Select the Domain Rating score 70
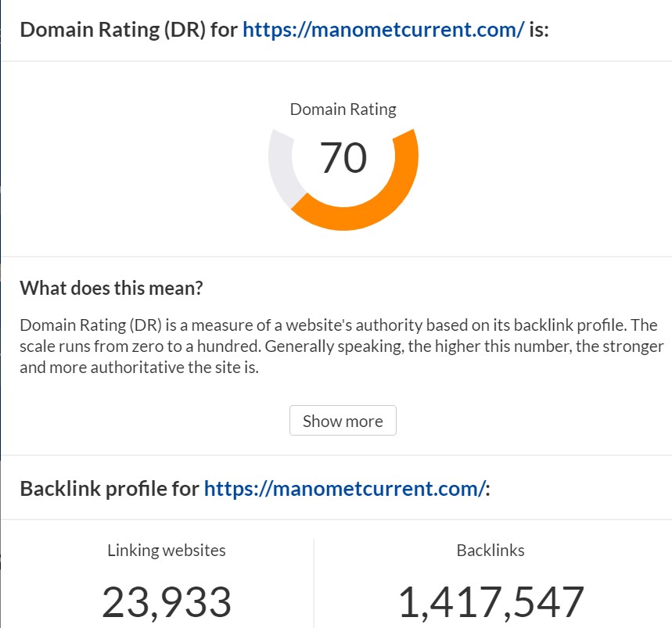 pyautogui.click(x=343, y=158)
